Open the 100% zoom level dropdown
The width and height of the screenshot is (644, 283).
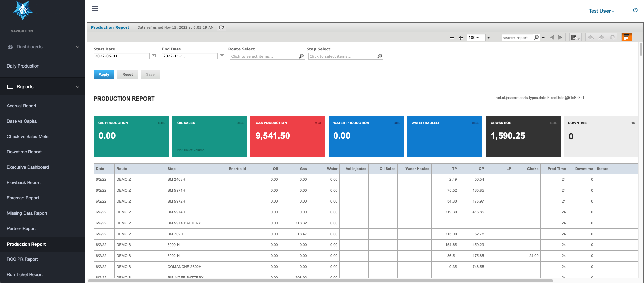coord(489,38)
